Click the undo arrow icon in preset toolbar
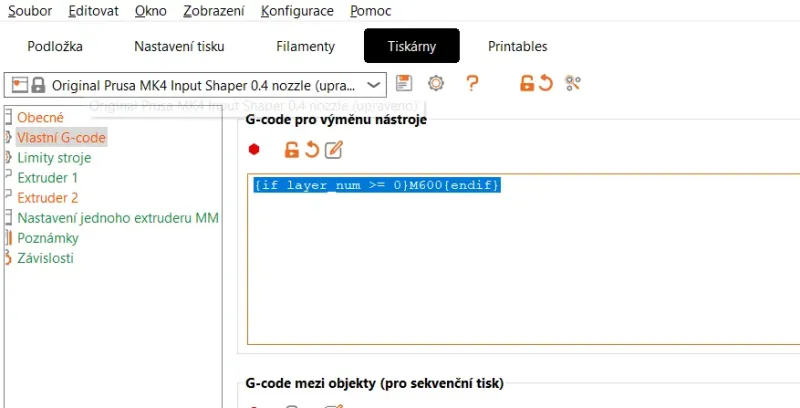The image size is (800, 408). [x=546, y=83]
